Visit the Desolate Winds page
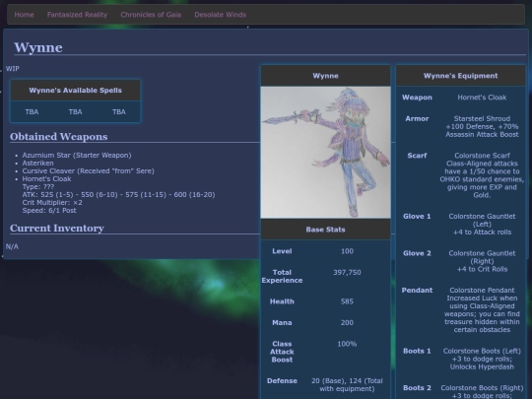 click(221, 15)
